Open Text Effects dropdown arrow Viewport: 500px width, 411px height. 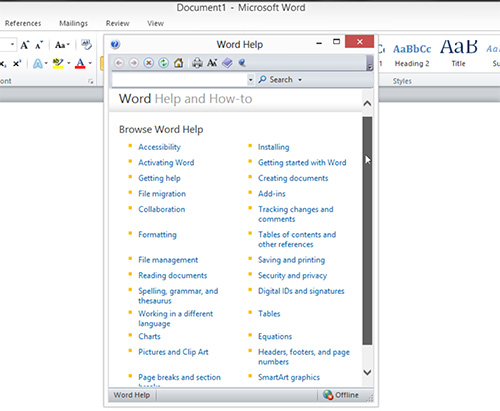(46, 63)
